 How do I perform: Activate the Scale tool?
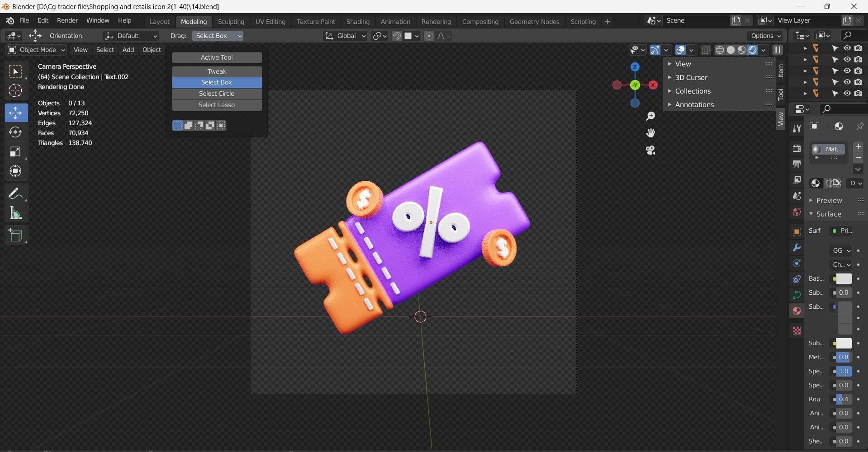coord(15,151)
